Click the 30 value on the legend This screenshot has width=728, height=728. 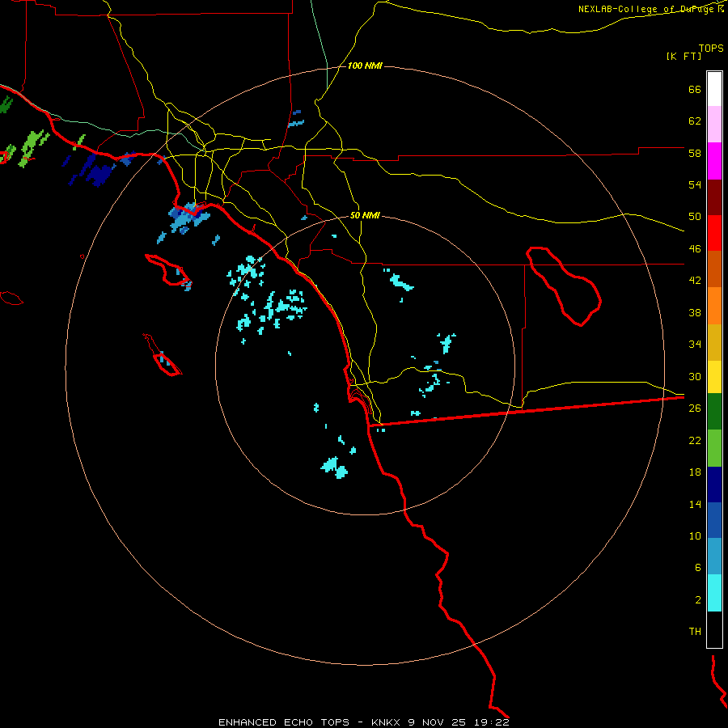695,376
